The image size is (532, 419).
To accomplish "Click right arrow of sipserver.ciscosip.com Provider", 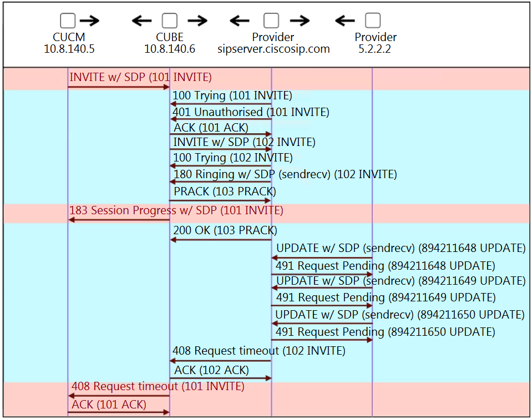I will tap(300, 22).
